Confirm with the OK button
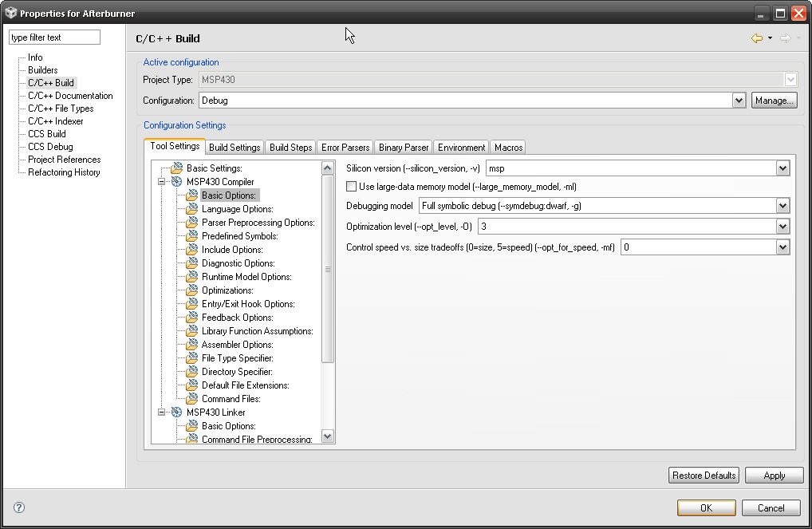Viewport: 812px width, 529px height. pos(707,507)
